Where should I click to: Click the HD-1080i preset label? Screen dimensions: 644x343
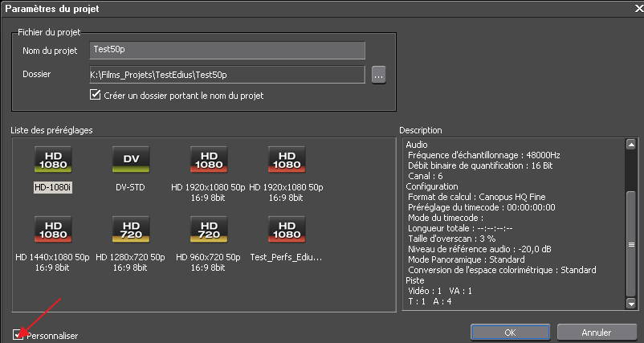(x=53, y=187)
